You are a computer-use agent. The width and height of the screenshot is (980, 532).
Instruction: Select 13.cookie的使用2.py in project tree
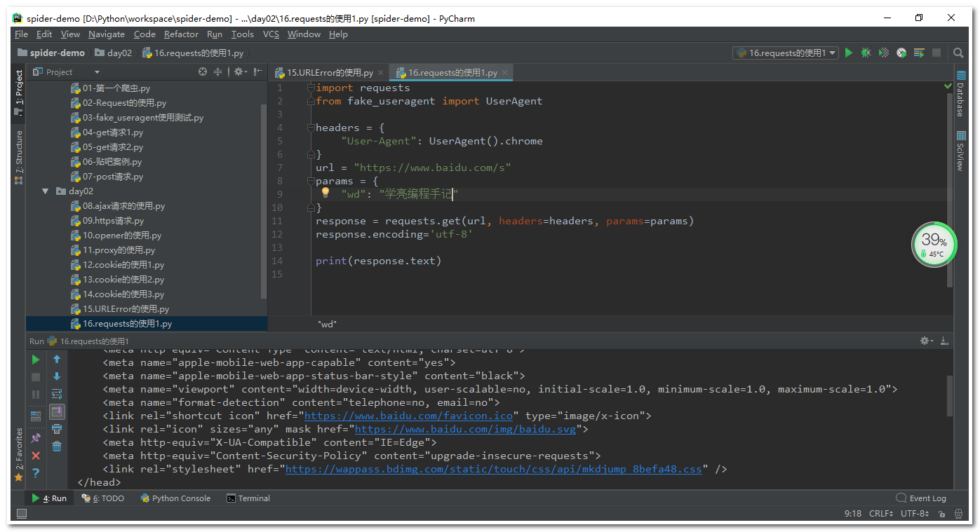[x=117, y=280]
